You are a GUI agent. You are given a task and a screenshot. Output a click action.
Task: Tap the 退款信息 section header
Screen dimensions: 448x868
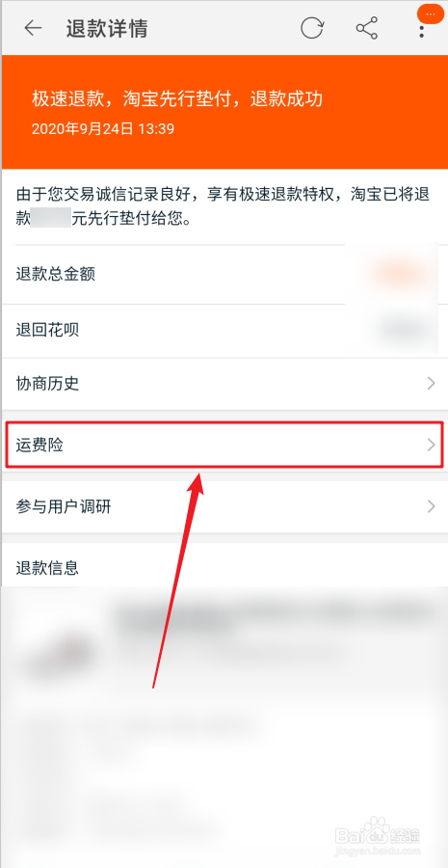[47, 567]
